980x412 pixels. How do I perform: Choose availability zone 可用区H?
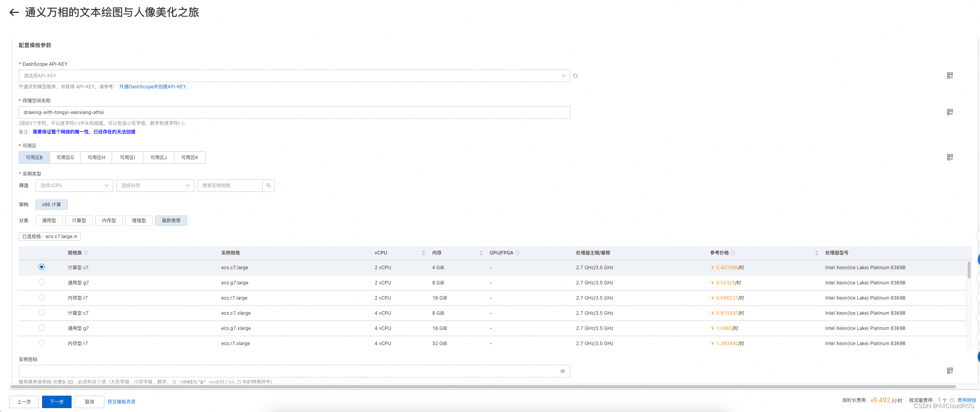pos(97,158)
